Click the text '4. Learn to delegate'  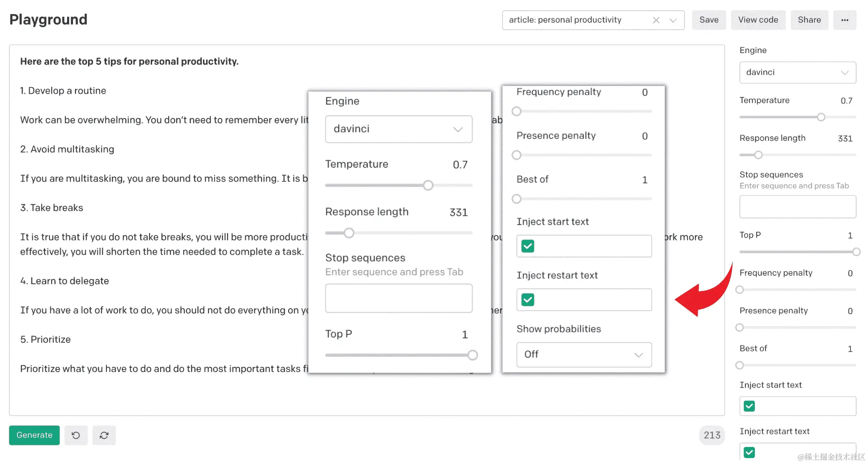click(64, 281)
